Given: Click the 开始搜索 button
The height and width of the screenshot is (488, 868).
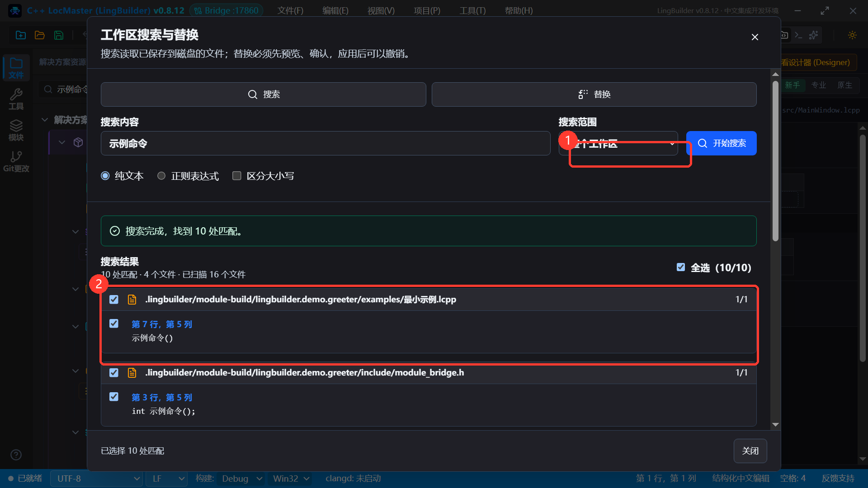Looking at the screenshot, I should [x=722, y=143].
